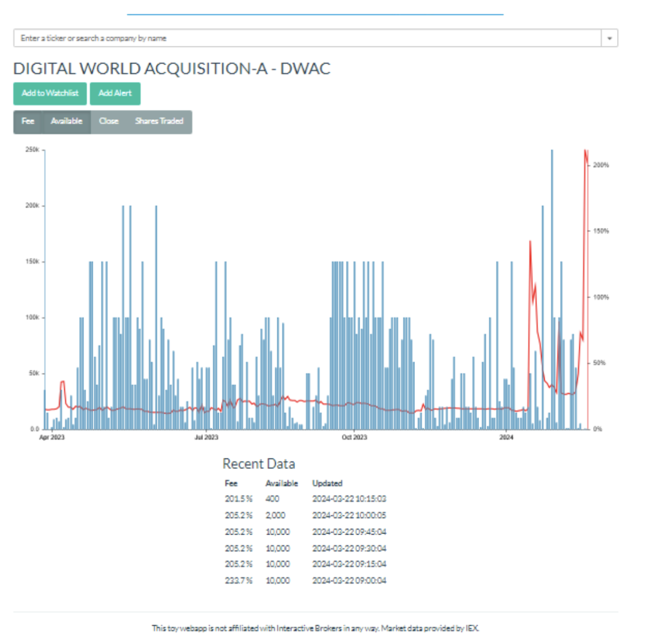Show the Shares Traded series
This screenshot has height=644, width=663.
159,122
